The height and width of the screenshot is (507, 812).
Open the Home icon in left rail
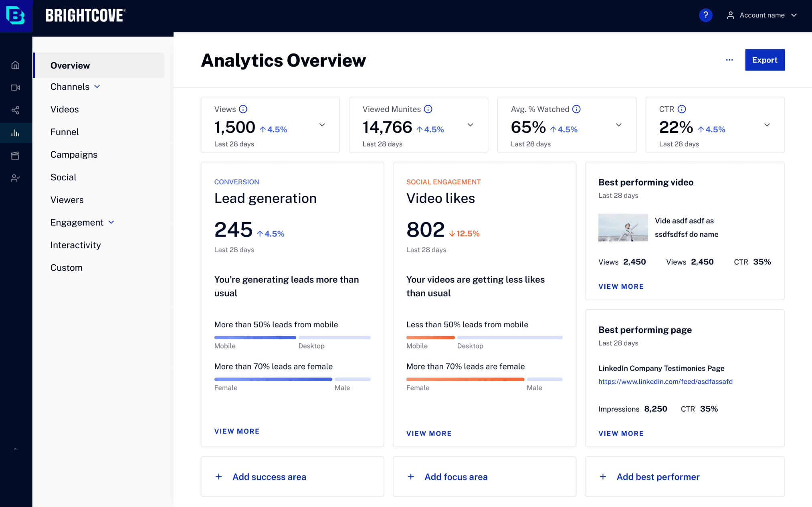coord(15,65)
